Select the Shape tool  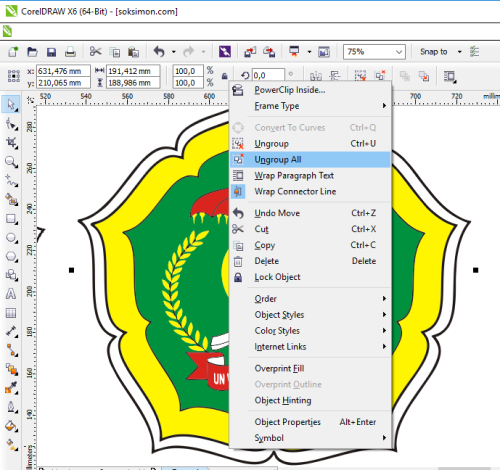click(x=11, y=124)
